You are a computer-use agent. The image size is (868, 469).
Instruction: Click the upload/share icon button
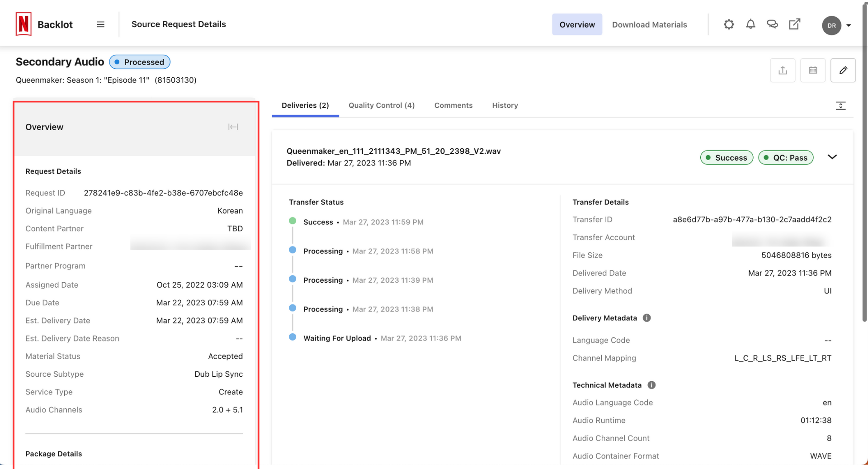tap(783, 70)
